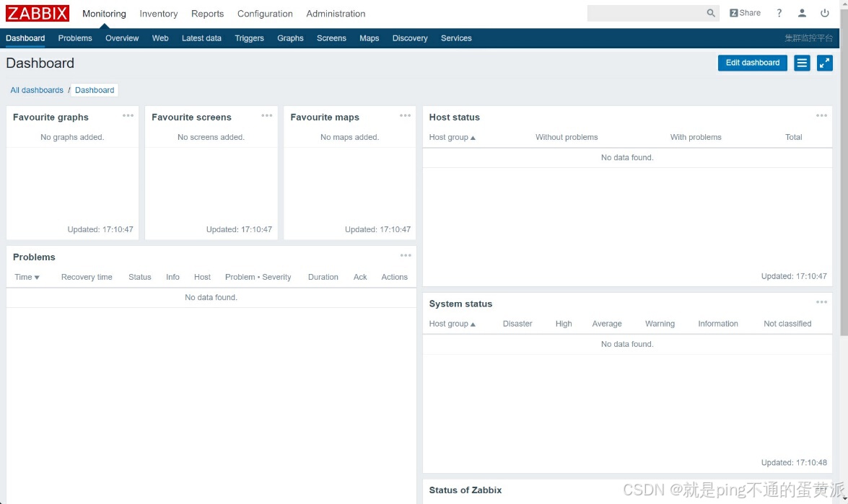Screen dimensions: 848x504
Task: Click the Host status 'Total' column header
Action: click(x=794, y=137)
